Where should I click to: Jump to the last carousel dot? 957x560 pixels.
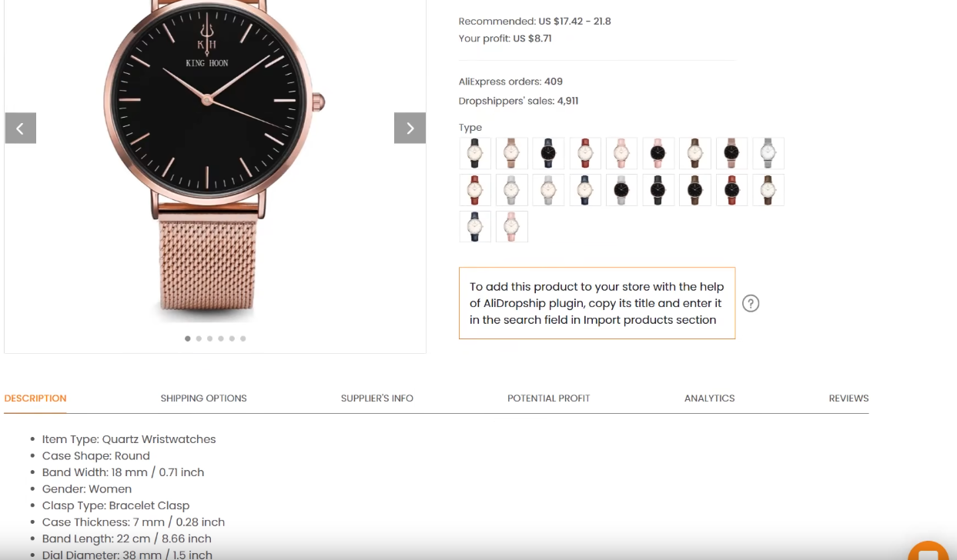[x=243, y=338]
